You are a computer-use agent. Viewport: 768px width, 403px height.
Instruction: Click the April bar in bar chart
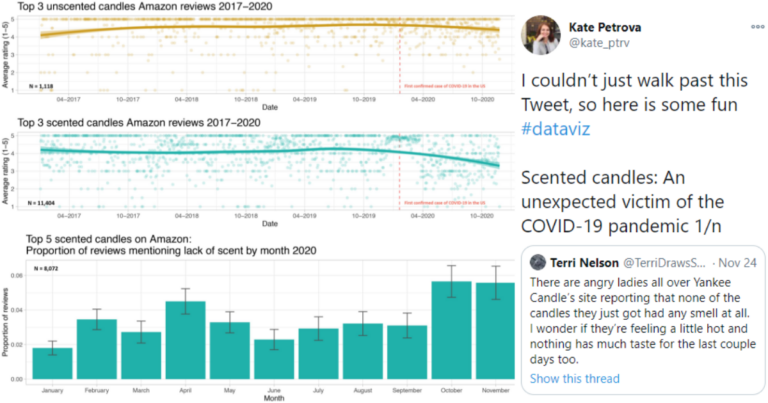(x=193, y=340)
